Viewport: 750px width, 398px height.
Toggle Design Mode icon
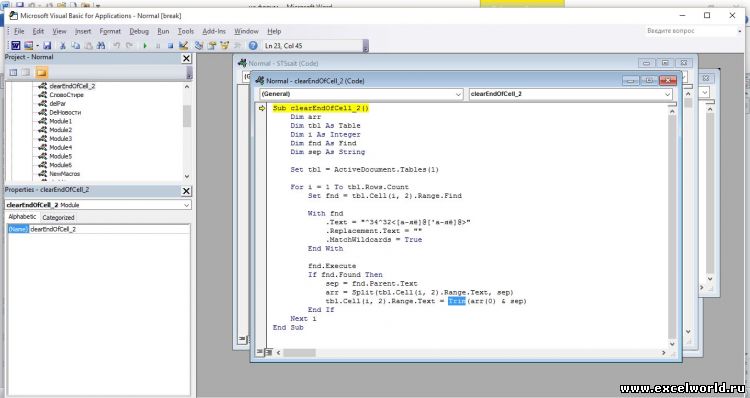(x=183, y=45)
